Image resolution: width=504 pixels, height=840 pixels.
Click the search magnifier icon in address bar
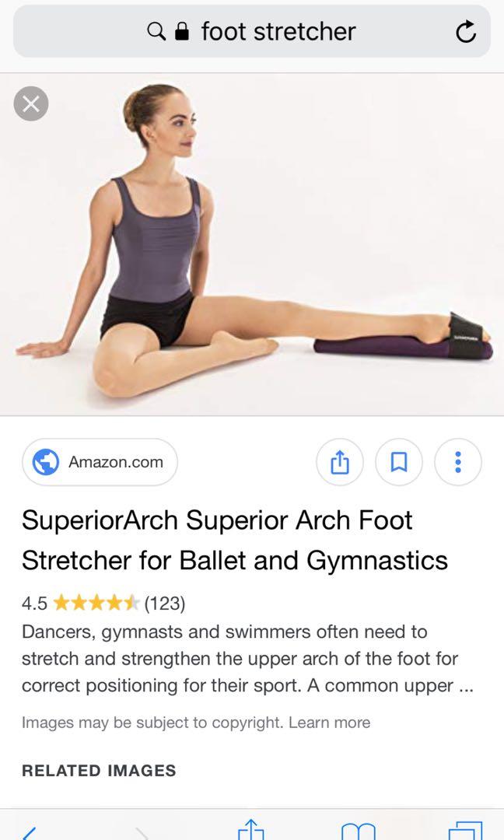coord(156,32)
